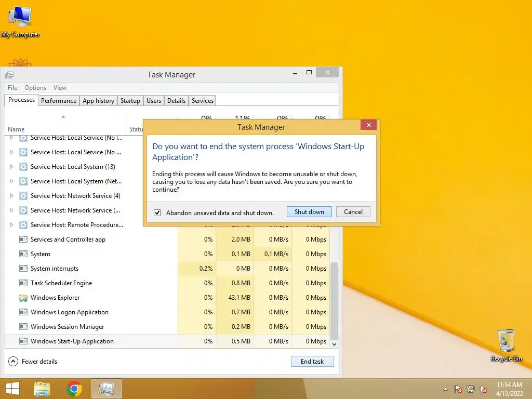
Task: Select My Computer desktop icon
Action: pos(20,22)
